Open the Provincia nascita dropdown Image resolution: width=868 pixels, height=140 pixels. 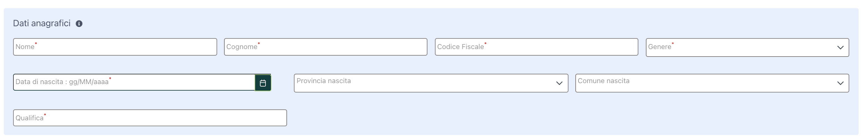(431, 83)
